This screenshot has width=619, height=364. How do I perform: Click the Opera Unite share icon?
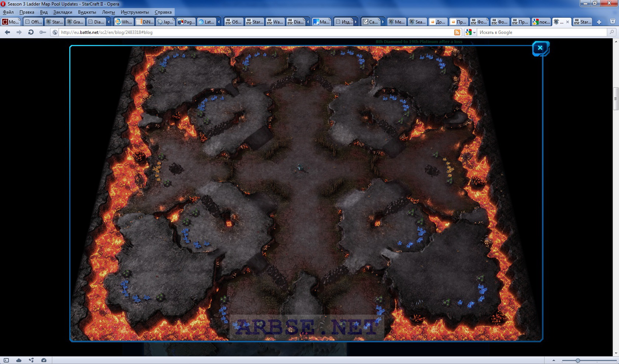31,360
